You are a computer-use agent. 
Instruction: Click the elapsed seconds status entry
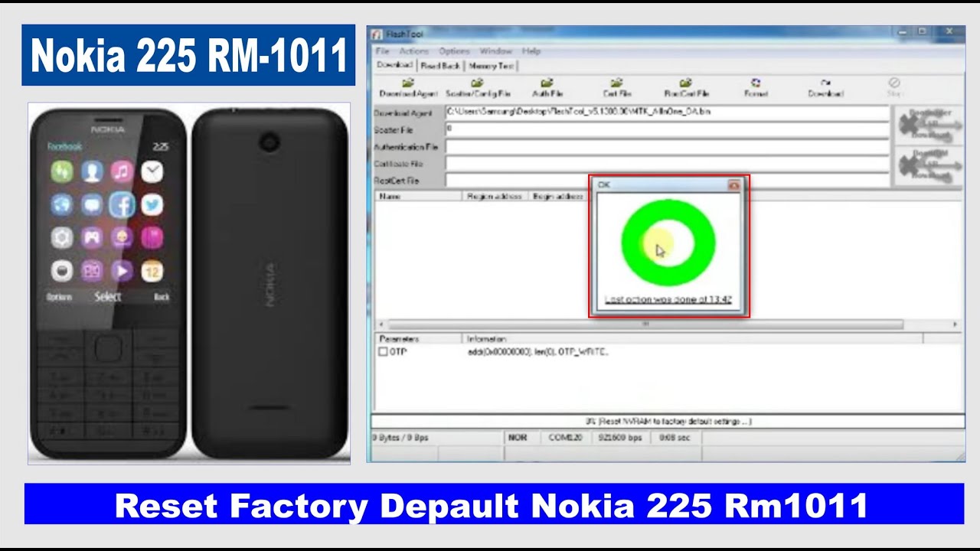pos(675,438)
